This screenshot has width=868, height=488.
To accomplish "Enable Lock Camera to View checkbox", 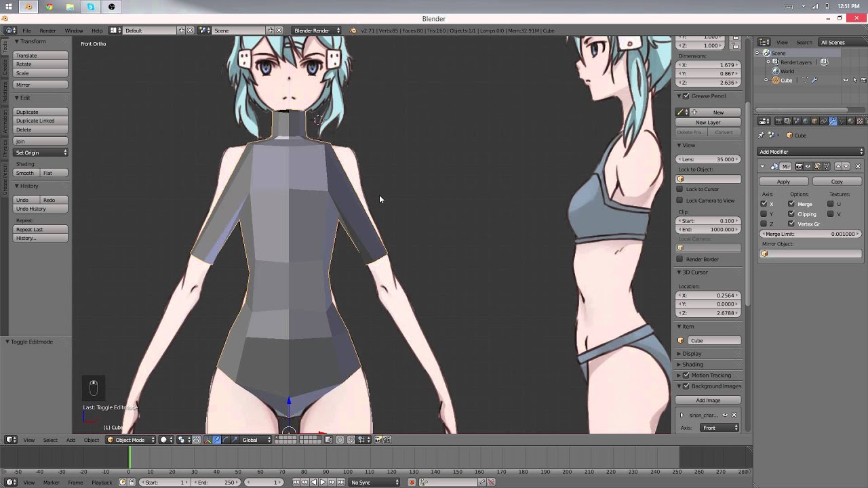I will tap(680, 200).
